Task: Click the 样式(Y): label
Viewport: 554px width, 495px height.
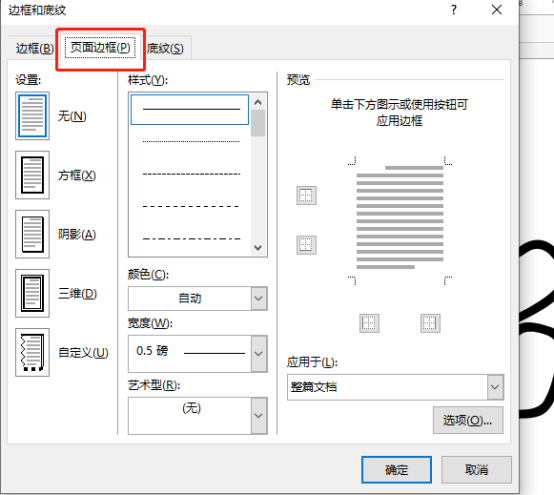Action: 148,80
